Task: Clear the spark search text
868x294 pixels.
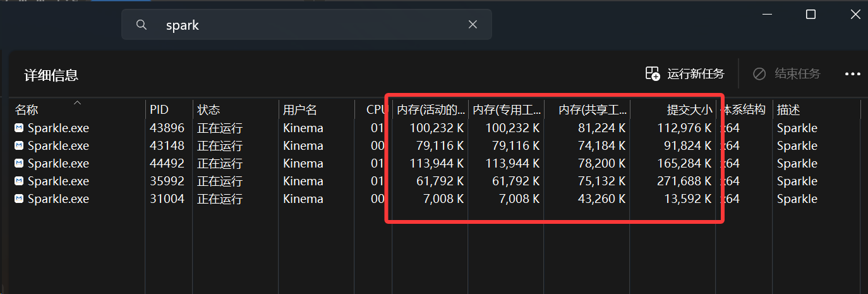Action: point(473,25)
